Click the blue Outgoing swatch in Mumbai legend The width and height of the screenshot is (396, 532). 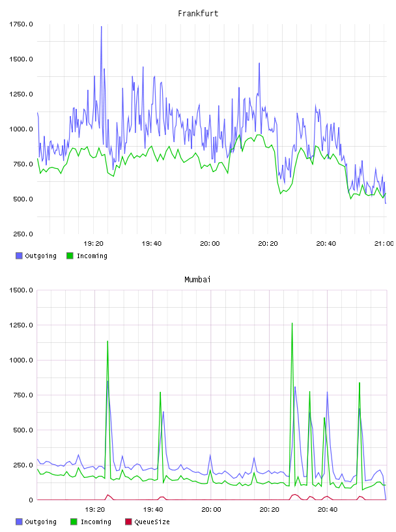(x=19, y=522)
